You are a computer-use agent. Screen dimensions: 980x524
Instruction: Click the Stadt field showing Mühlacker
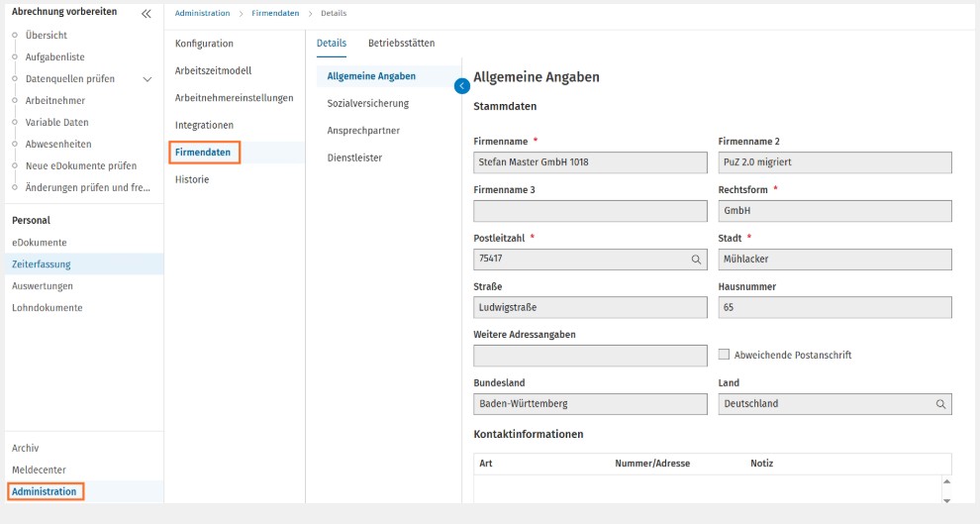tap(835, 260)
